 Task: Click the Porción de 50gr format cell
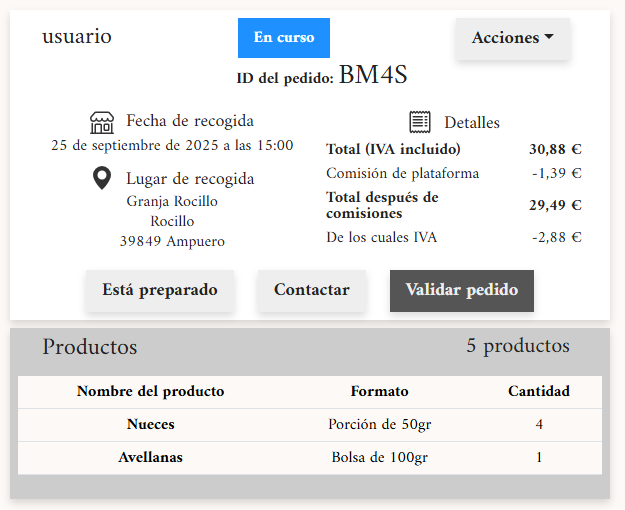tap(379, 424)
